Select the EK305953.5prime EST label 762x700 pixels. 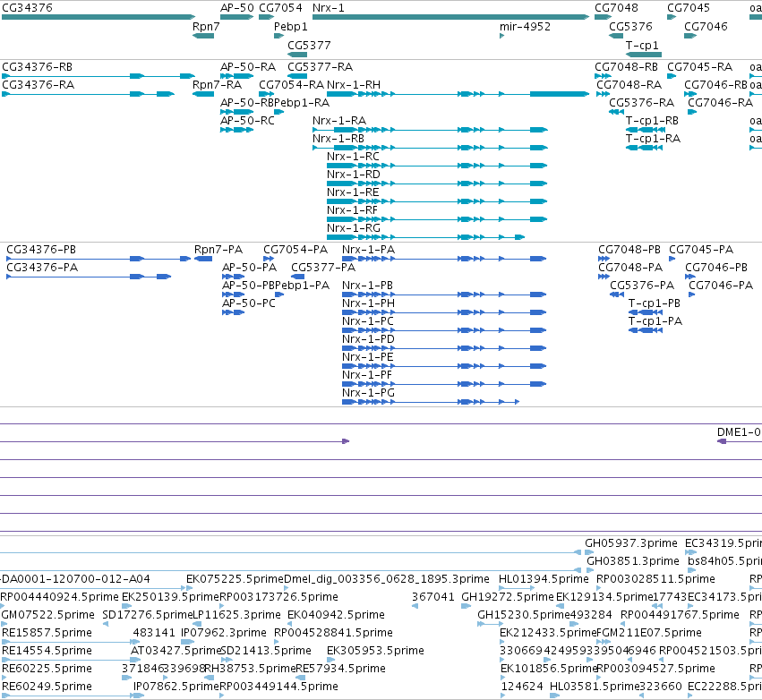(x=375, y=650)
